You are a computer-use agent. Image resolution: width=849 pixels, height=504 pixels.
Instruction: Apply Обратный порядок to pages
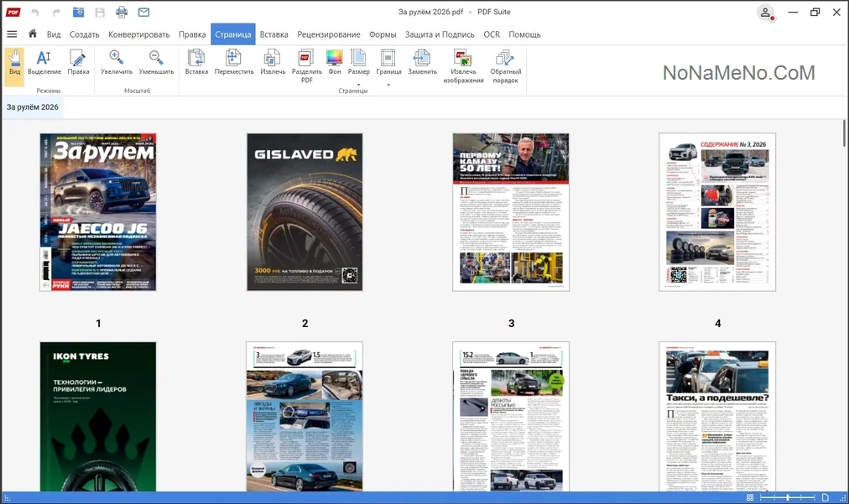505,66
